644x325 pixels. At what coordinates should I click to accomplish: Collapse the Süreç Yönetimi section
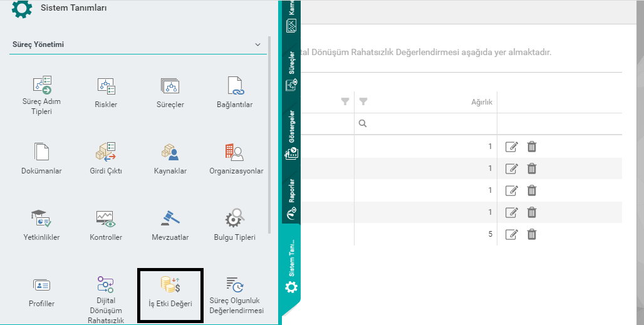pos(257,45)
